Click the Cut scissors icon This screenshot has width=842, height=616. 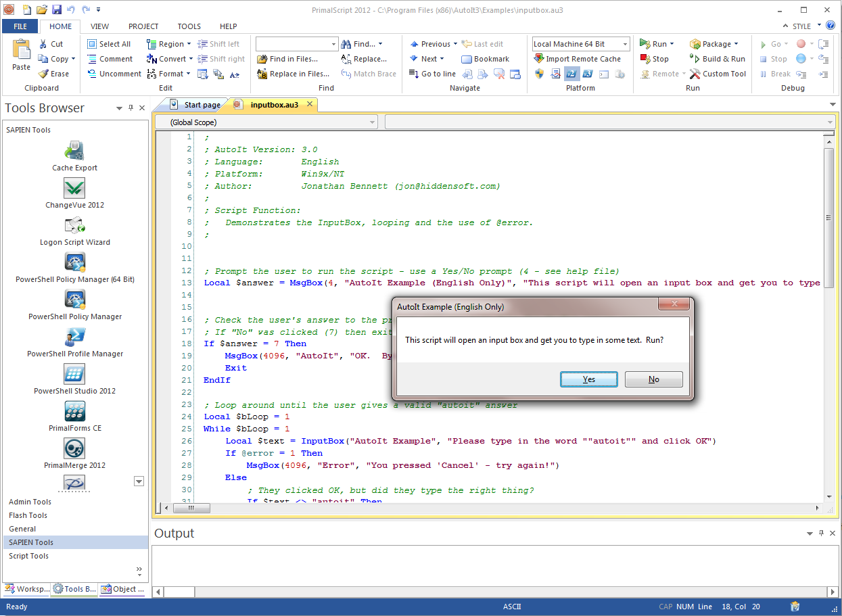[43, 44]
